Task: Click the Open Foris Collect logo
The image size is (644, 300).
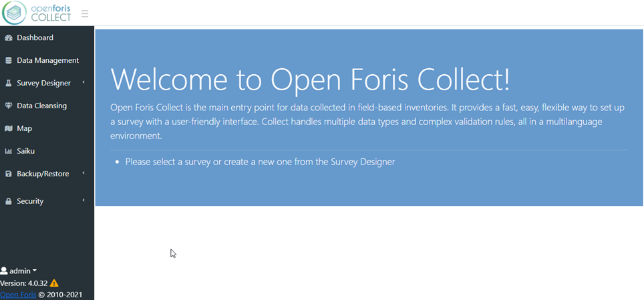Action: pyautogui.click(x=37, y=13)
